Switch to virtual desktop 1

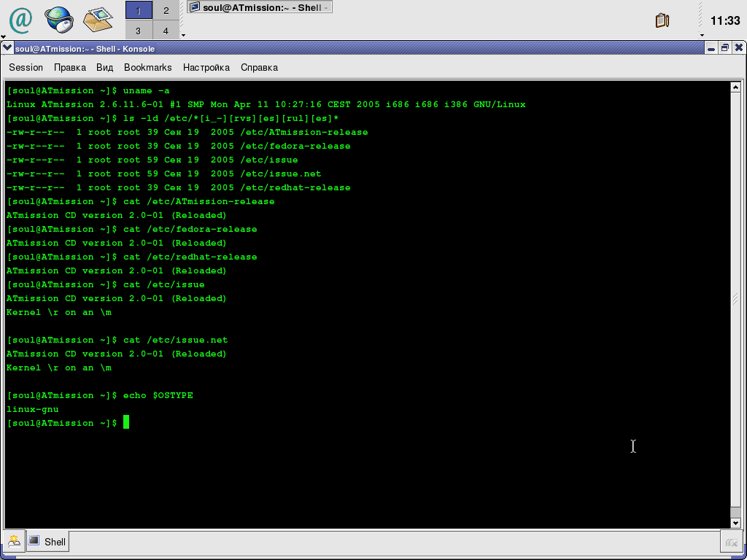pyautogui.click(x=139, y=10)
